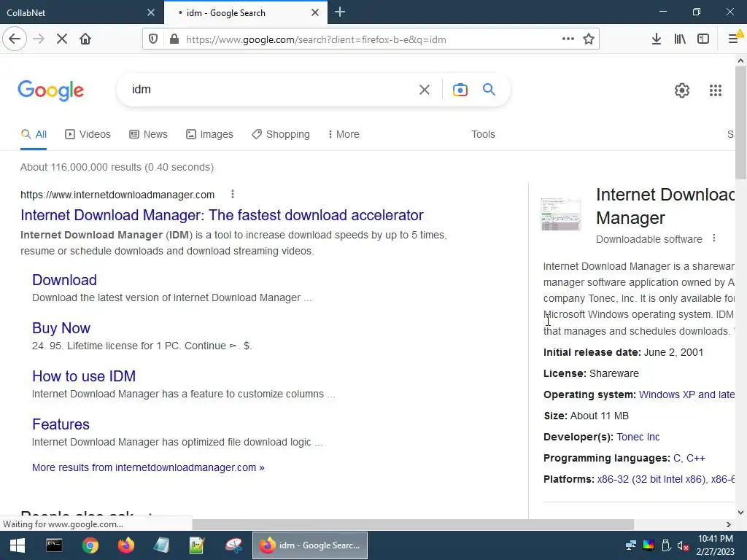Image resolution: width=747 pixels, height=560 pixels.
Task: Open Google search settings gear
Action: 682,90
